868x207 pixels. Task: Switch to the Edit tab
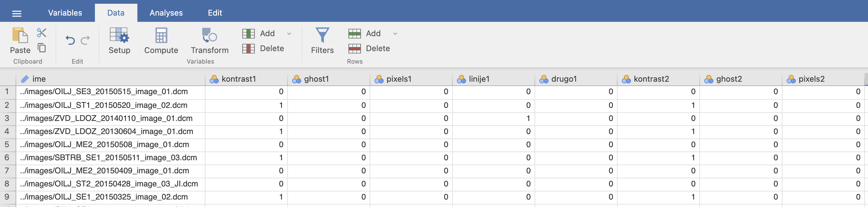point(215,13)
